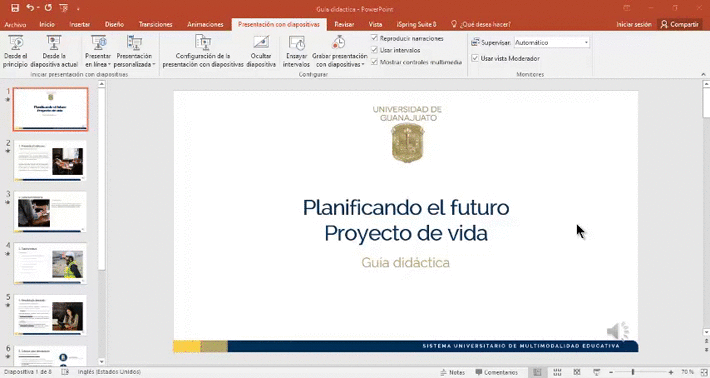
Task: Launch Ensayar intervalos timer
Action: [x=297, y=43]
